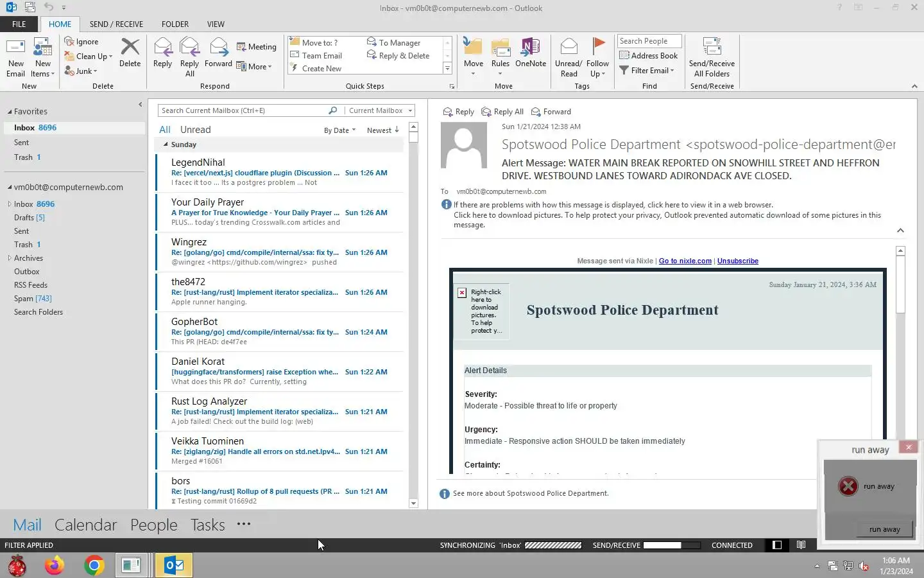924x578 pixels.
Task: Click the OneNote icon
Action: coord(531,52)
